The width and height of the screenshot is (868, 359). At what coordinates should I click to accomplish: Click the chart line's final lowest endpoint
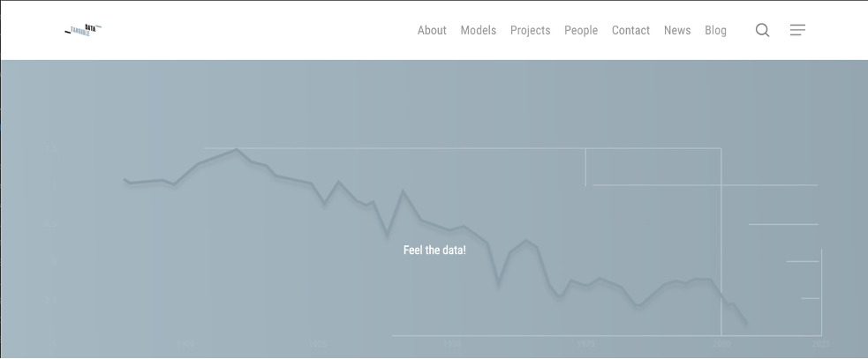747,324
